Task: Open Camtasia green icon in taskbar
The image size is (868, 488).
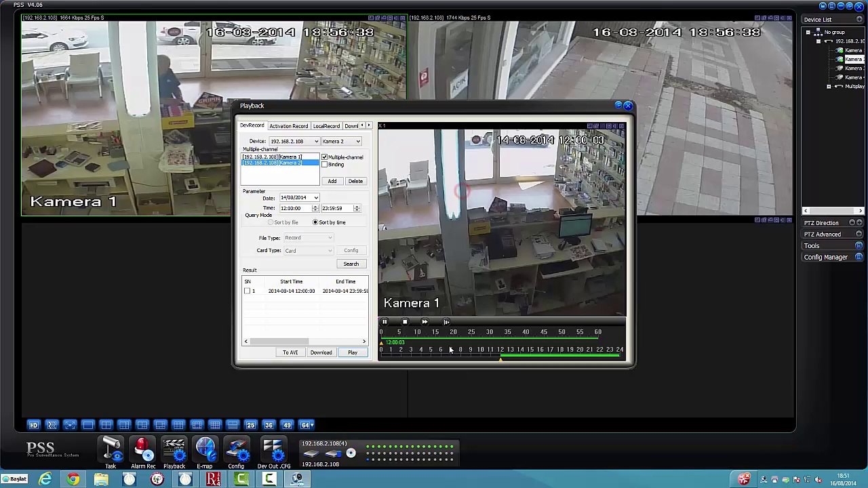Action: 241,479
